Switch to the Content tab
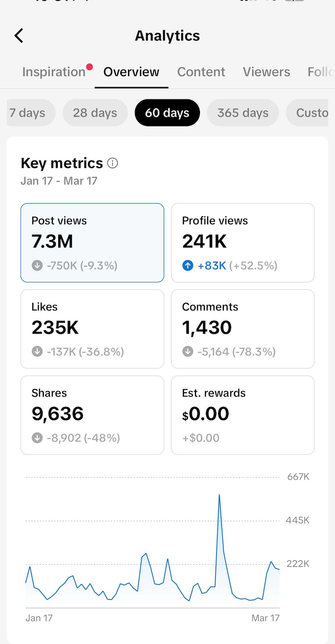This screenshot has height=644, width=335. (201, 72)
